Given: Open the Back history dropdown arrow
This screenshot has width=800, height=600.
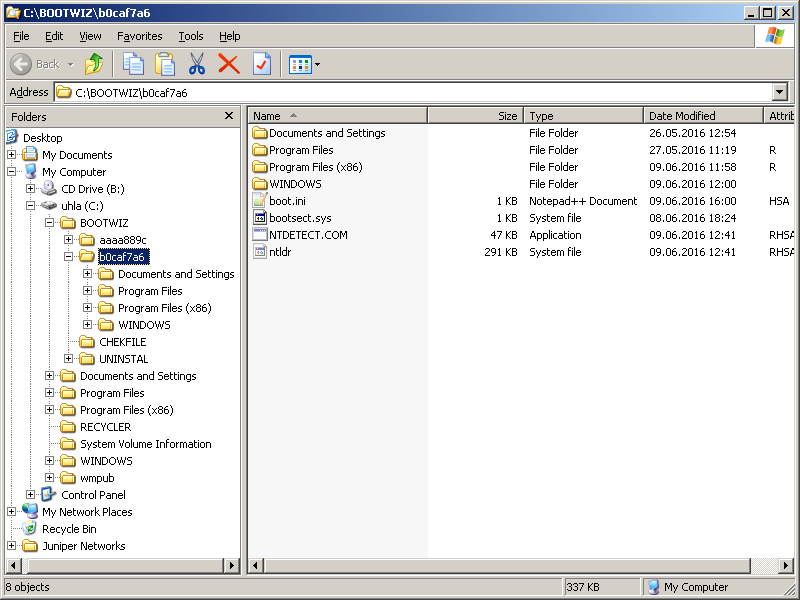Looking at the screenshot, I should pyautogui.click(x=70, y=65).
